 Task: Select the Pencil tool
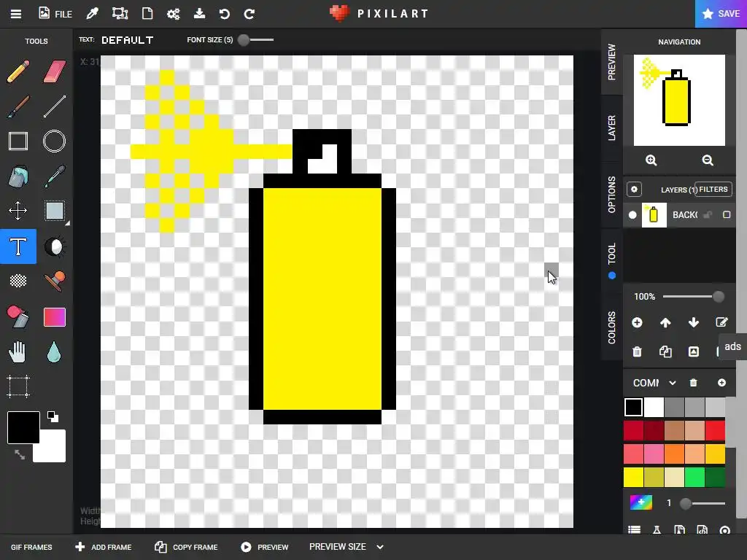coord(18,71)
